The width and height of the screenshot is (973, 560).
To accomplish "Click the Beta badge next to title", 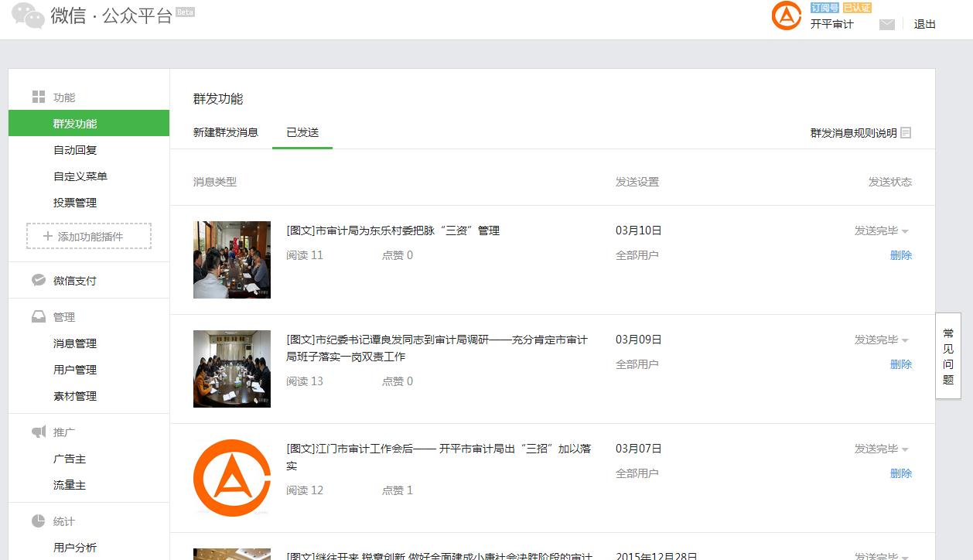I will [185, 12].
